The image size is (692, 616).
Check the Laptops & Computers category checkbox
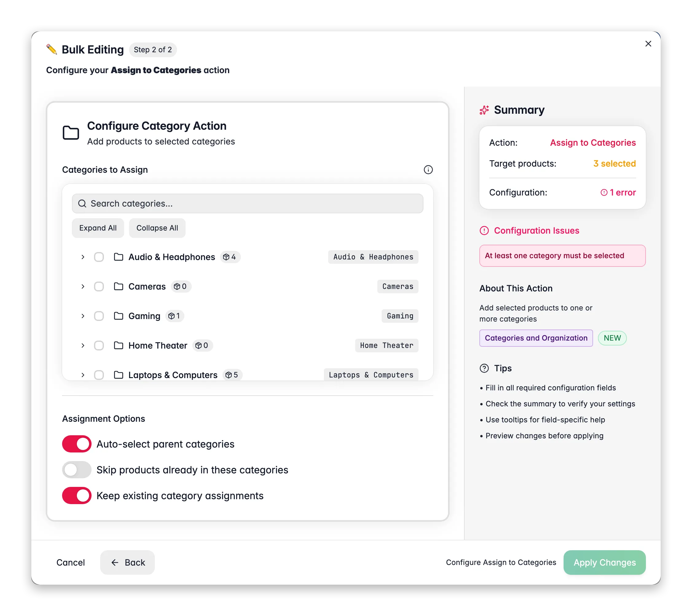(x=99, y=375)
